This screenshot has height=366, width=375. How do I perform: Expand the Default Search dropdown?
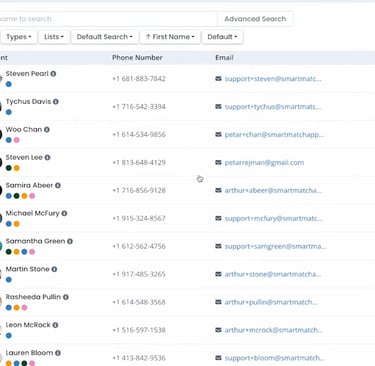(x=105, y=37)
